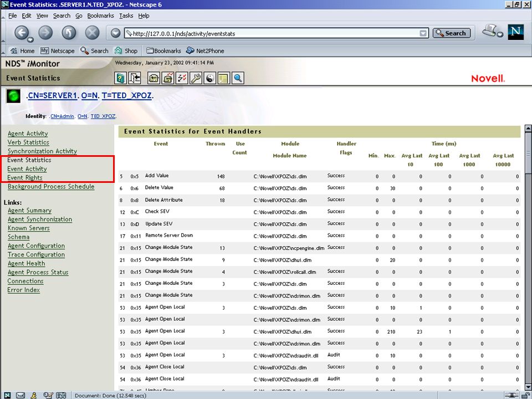Open Instant Messenger status bar icon
Image resolution: width=532 pixels, height=399 pixels.
pos(34,395)
